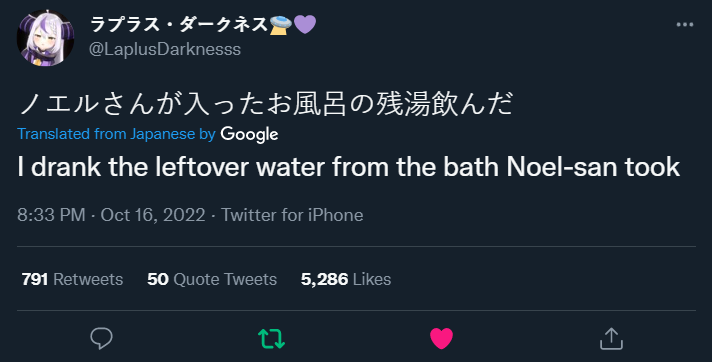The image size is (712, 362).
Task: Click the @LaplusDarknesss handle
Action: point(165,49)
